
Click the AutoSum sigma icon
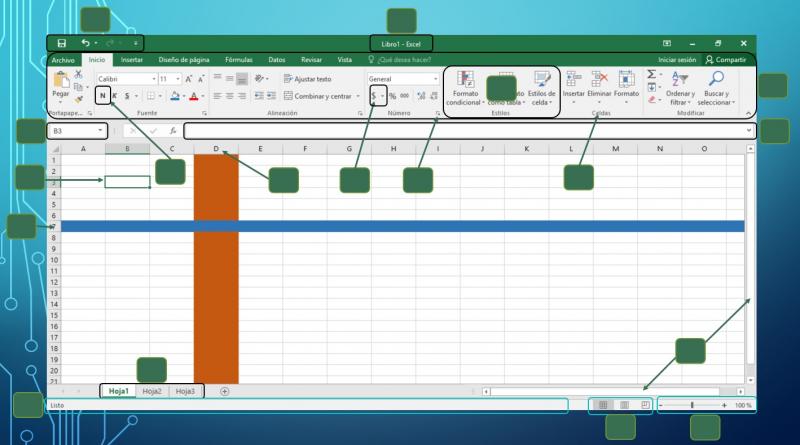[652, 75]
